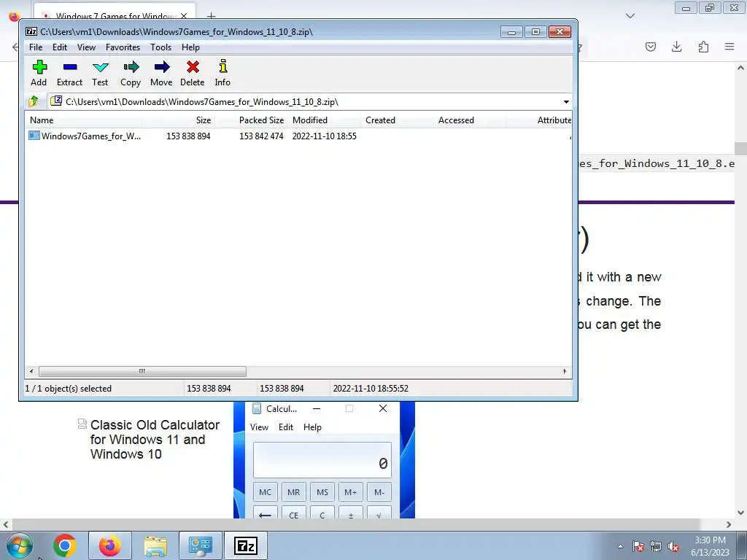The height and width of the screenshot is (560, 747).
Task: Click the Firefox back arrow
Action: (x=15, y=47)
